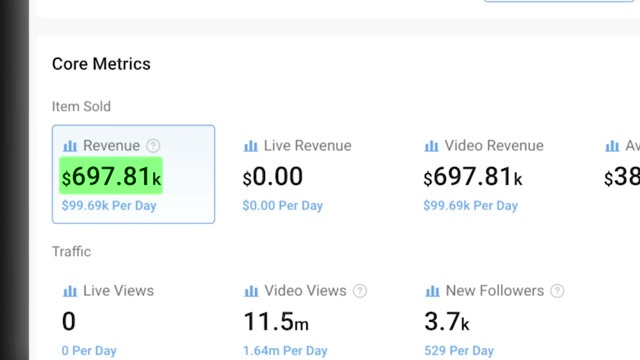Click the $99.69k Per Day text under Revenue

(x=109, y=206)
